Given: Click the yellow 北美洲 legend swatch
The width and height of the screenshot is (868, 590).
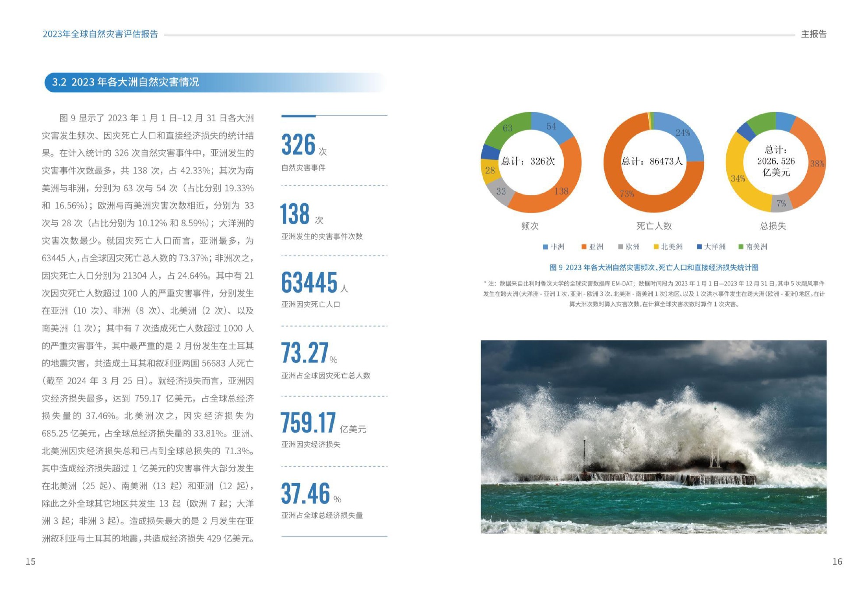Looking at the screenshot, I should click(x=656, y=247).
